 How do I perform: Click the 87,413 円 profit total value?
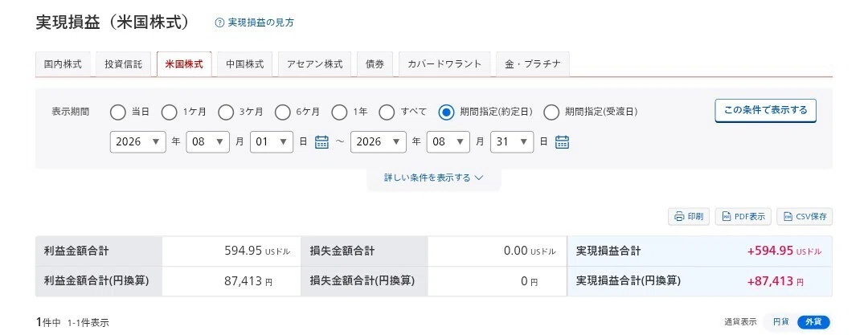tap(248, 281)
